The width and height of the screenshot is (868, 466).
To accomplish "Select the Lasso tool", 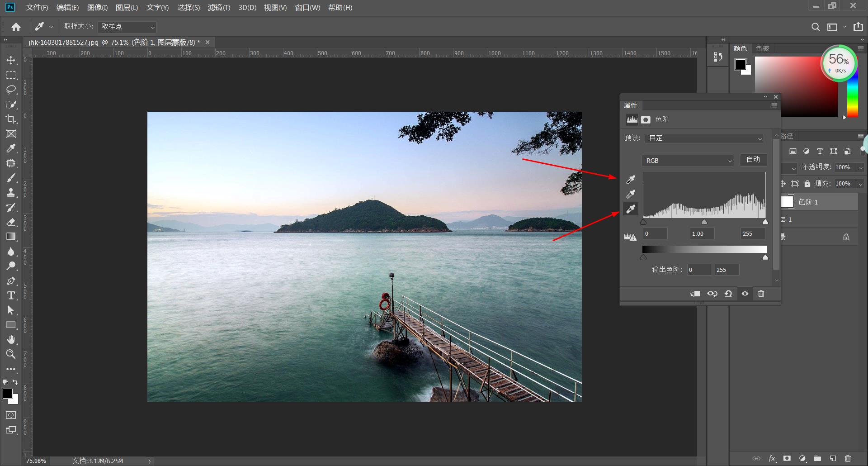I will click(11, 90).
